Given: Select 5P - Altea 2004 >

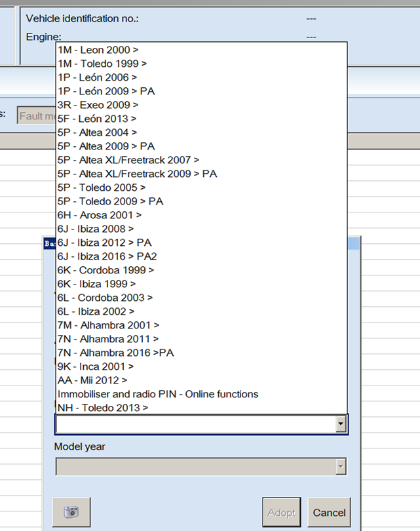Looking at the screenshot, I should click(x=201, y=132).
